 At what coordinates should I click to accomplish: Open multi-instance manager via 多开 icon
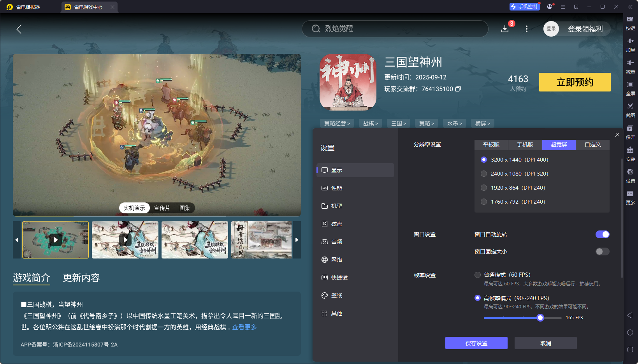click(x=631, y=132)
